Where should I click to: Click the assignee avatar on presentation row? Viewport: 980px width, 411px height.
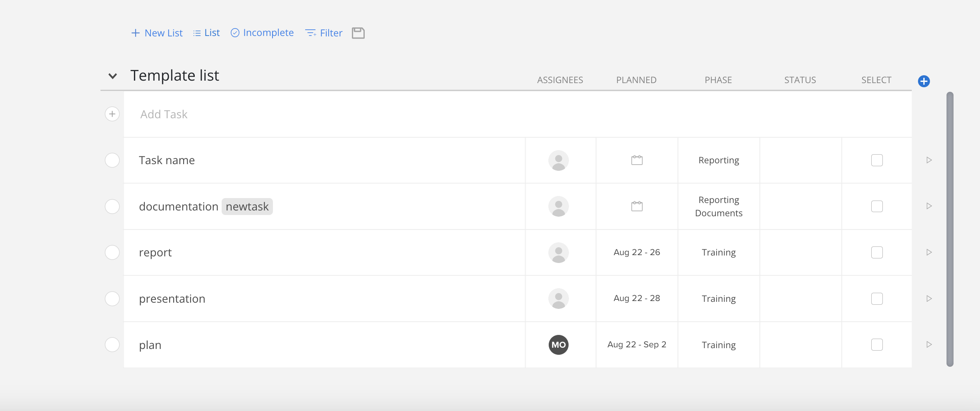pyautogui.click(x=559, y=299)
